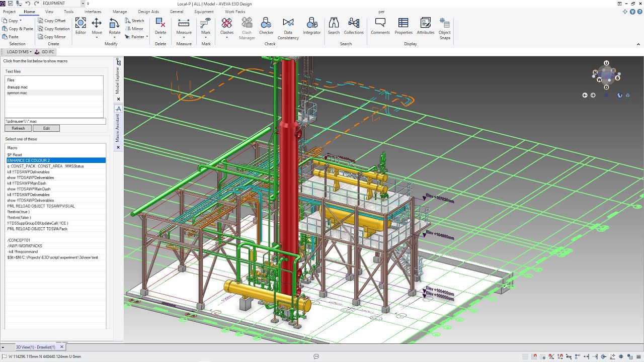Show the Properties panel
The image size is (644, 362).
(x=404, y=26)
